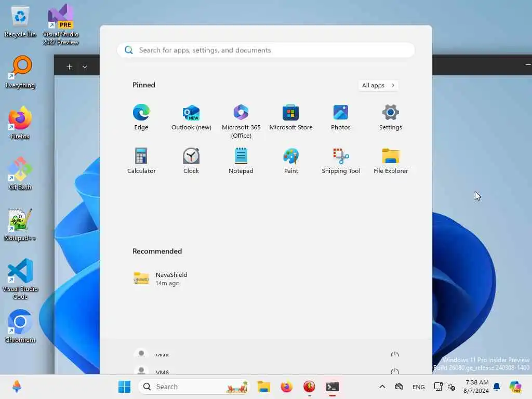Screen dimensions: 532x399
Task: Add new tab in background terminal window
Action: 69,67
